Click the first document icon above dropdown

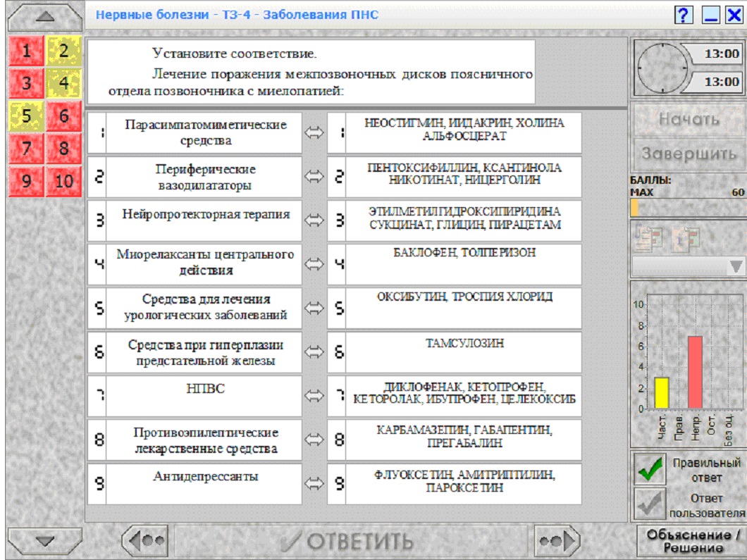point(648,238)
